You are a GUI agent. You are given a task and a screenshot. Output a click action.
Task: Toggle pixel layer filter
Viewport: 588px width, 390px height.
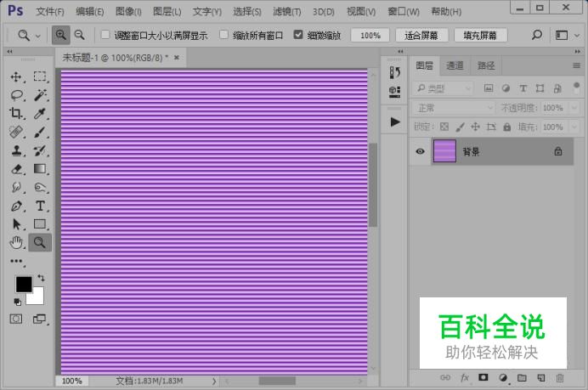[489, 88]
